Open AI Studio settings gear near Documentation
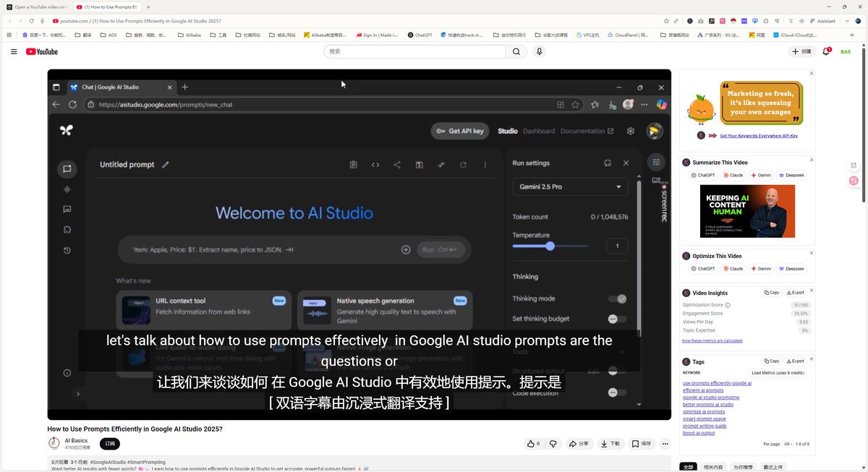The width and height of the screenshot is (868, 472). [x=630, y=132]
